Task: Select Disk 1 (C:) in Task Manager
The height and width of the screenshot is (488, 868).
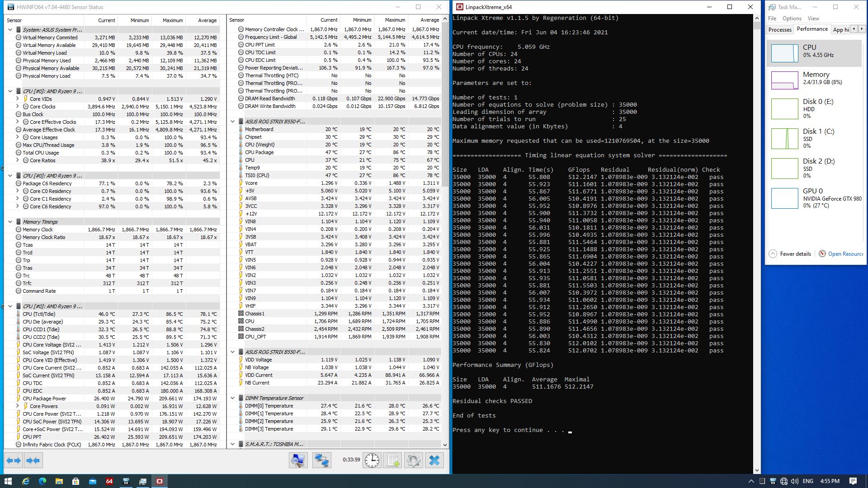Action: (x=814, y=138)
